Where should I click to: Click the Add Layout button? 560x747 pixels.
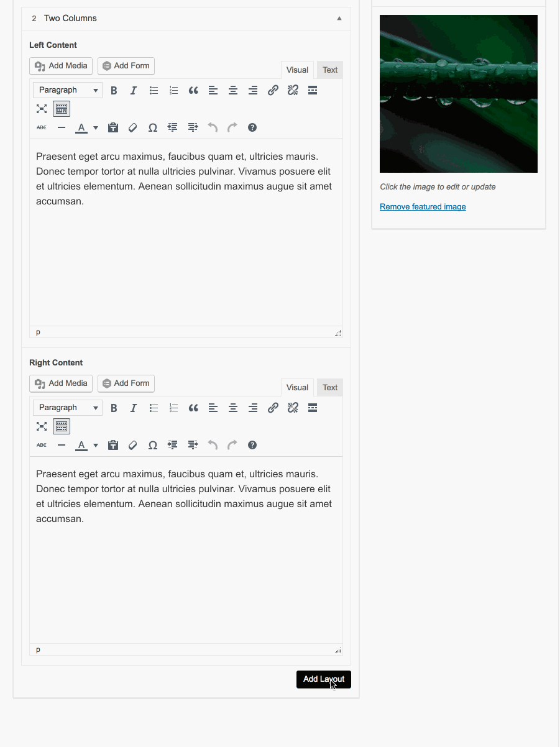click(324, 679)
